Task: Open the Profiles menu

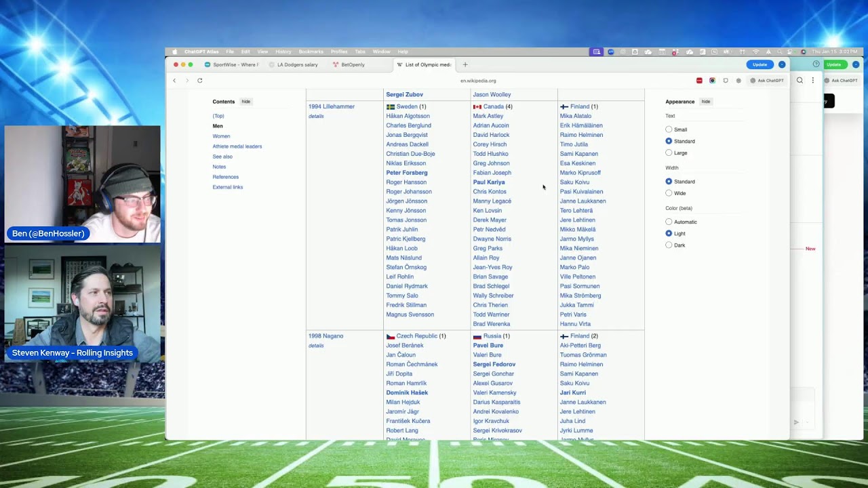Action: point(339,52)
